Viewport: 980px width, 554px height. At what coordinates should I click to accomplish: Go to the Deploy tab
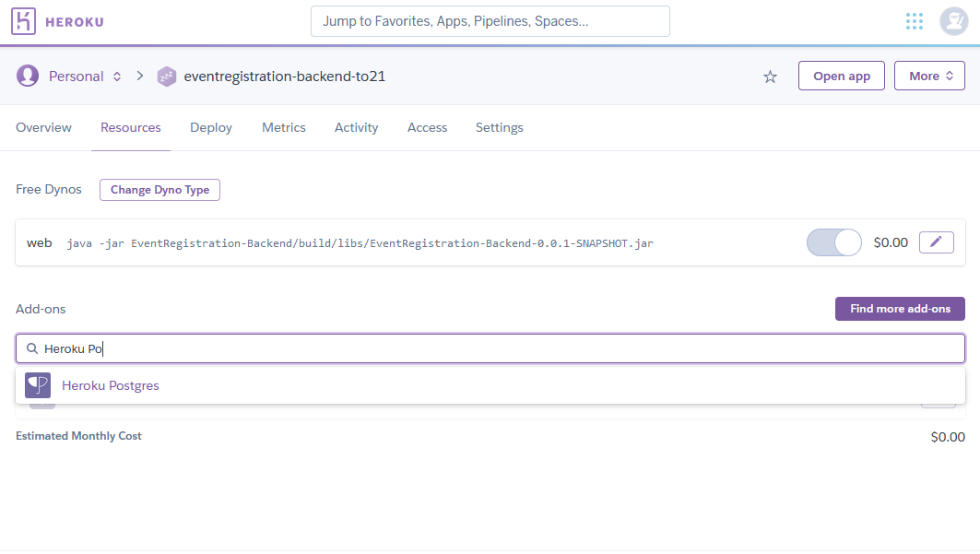(211, 127)
